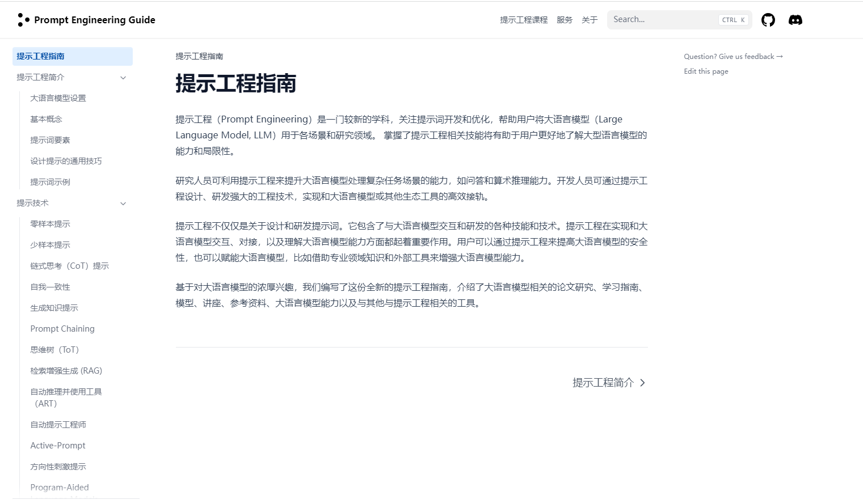863x504 pixels.
Task: Open the GitHub repository icon
Action: pos(768,20)
